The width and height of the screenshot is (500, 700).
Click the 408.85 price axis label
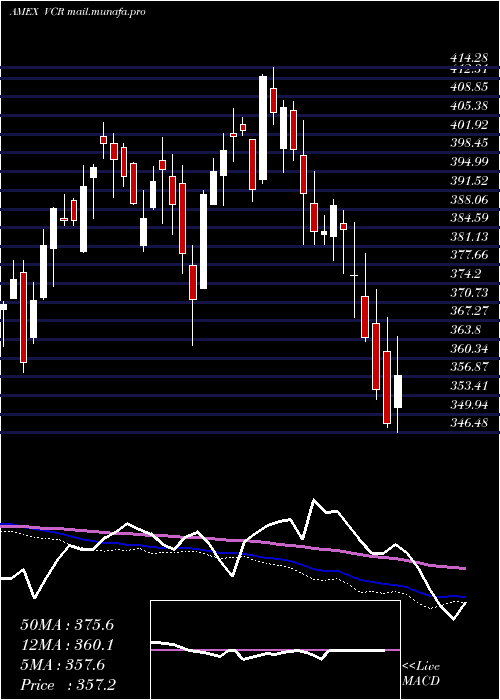click(x=469, y=88)
